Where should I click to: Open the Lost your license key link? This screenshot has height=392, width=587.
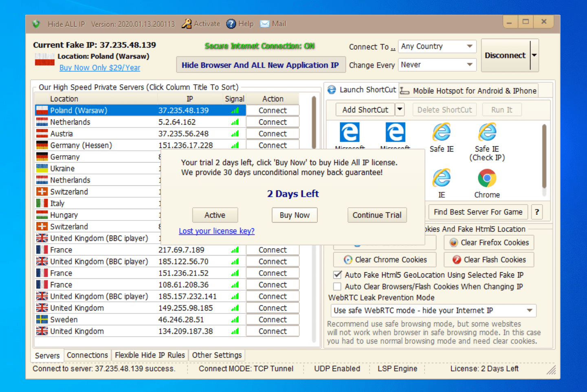(x=217, y=231)
